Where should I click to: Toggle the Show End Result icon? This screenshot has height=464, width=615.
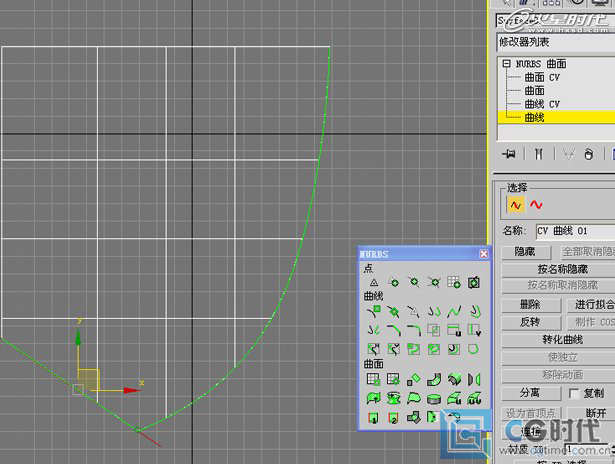tap(539, 154)
